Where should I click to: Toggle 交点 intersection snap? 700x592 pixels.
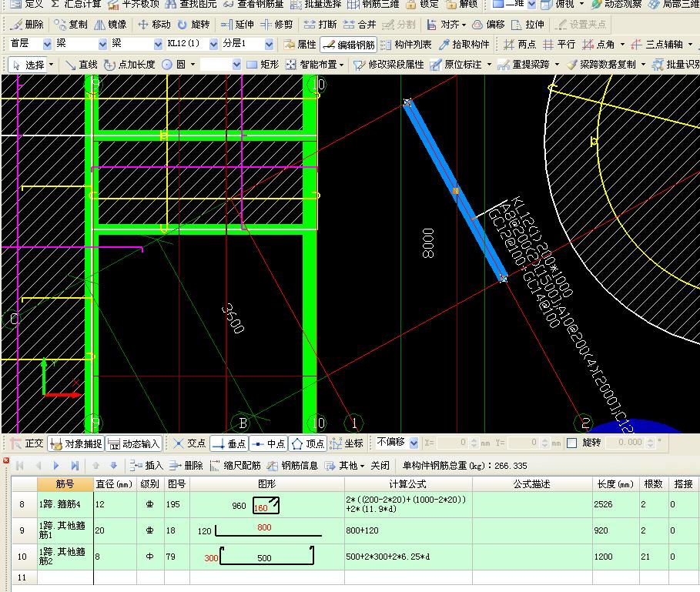coord(189,443)
